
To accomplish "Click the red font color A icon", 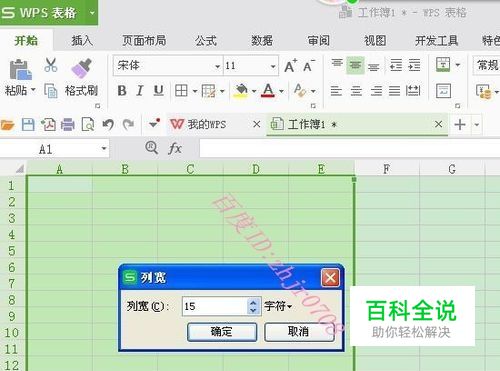I will click(268, 90).
